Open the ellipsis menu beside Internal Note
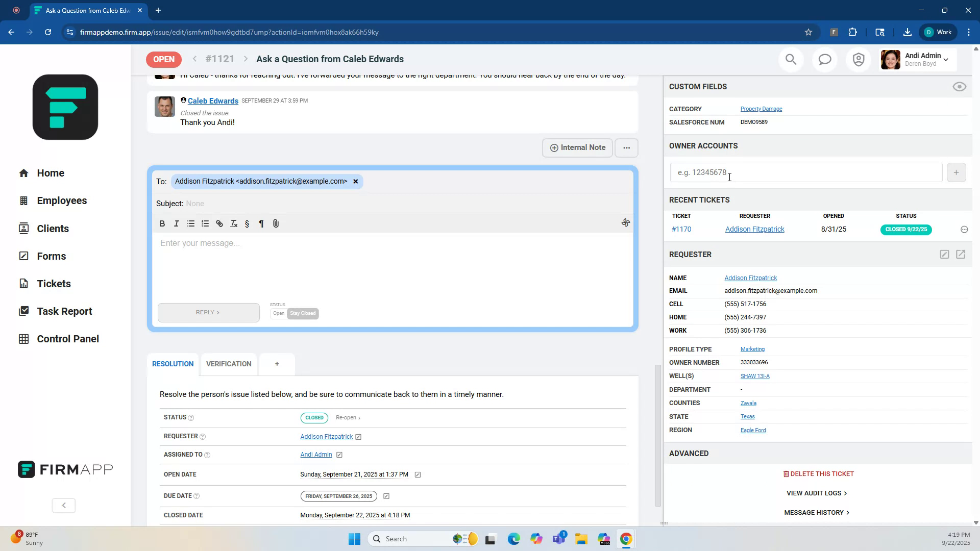Viewport: 980px width, 551px height. (x=626, y=147)
